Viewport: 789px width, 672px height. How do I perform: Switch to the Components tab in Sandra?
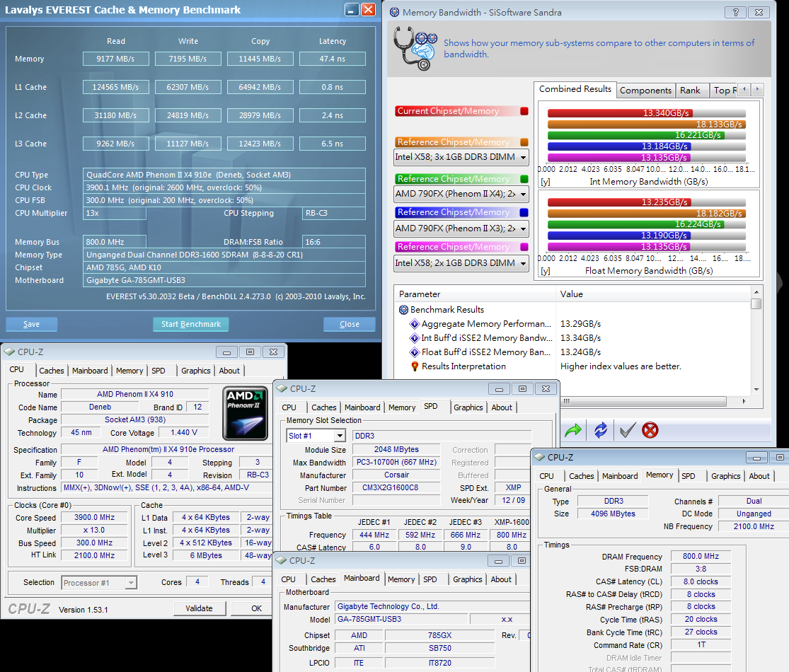pyautogui.click(x=645, y=90)
